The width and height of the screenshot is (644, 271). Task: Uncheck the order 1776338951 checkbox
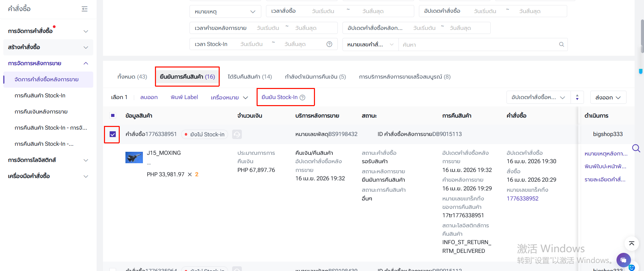click(x=113, y=134)
